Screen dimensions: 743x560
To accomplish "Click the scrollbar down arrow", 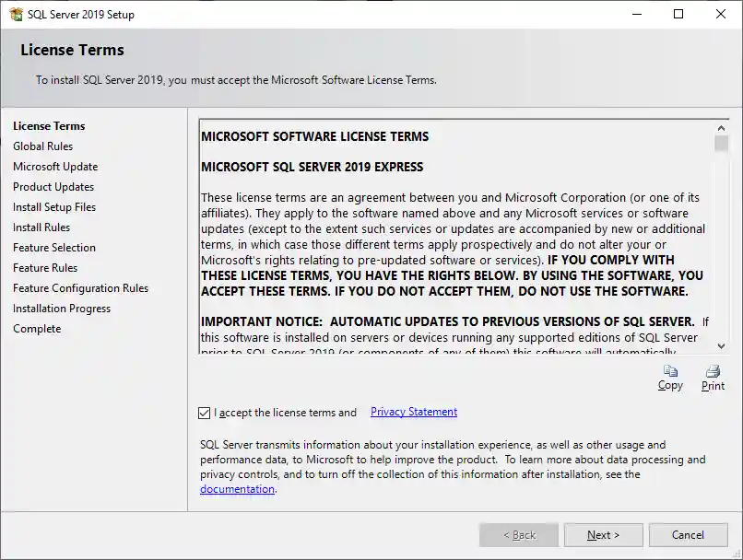I will [721, 348].
